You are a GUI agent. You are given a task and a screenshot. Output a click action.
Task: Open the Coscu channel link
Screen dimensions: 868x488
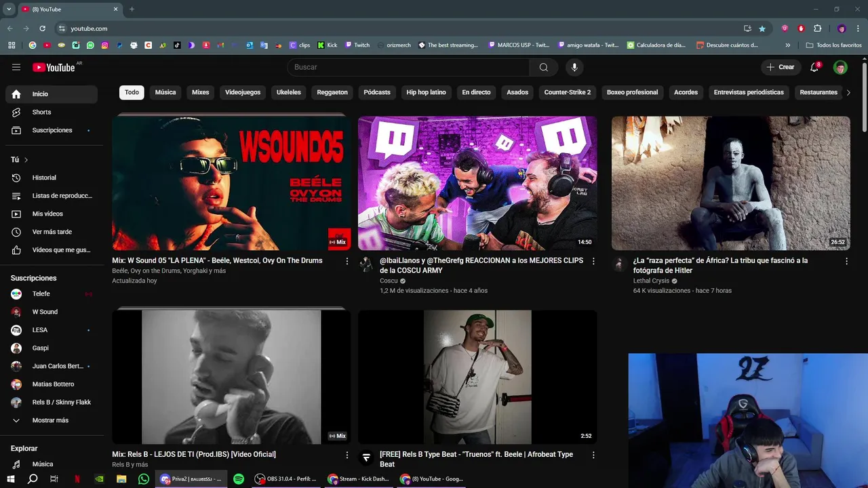389,281
